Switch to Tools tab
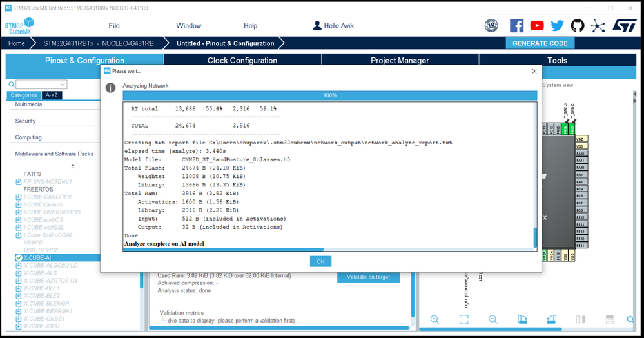The image size is (644, 338). (x=558, y=59)
